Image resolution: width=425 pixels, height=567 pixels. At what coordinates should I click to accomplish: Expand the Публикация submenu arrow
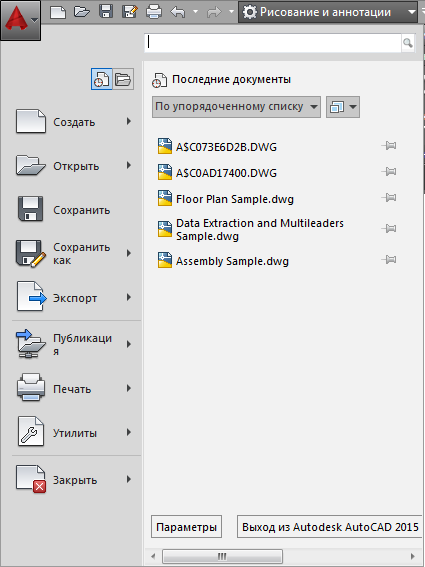pos(129,344)
